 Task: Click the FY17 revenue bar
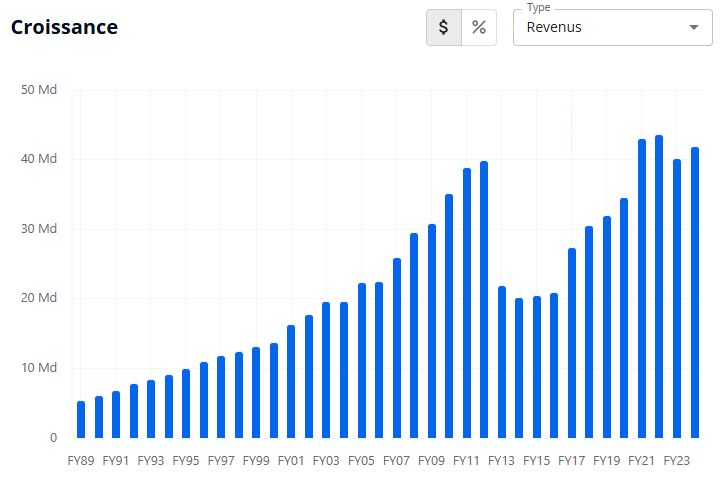572,343
